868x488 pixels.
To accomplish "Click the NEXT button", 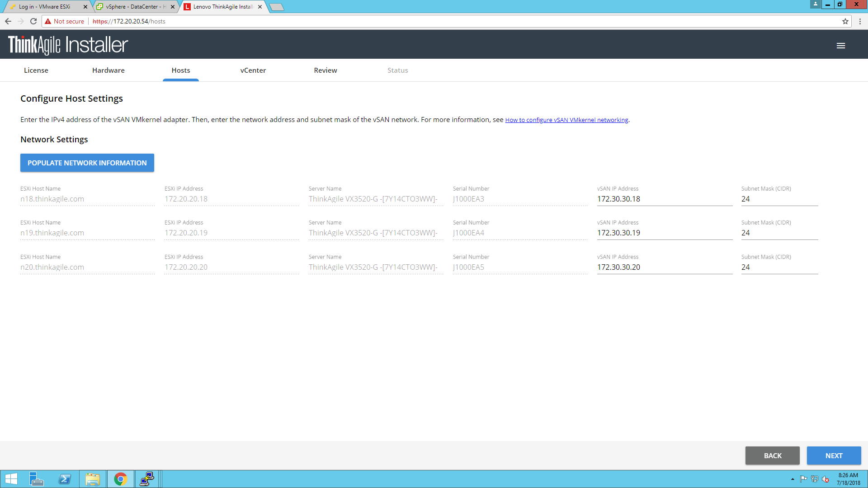I will [833, 455].
